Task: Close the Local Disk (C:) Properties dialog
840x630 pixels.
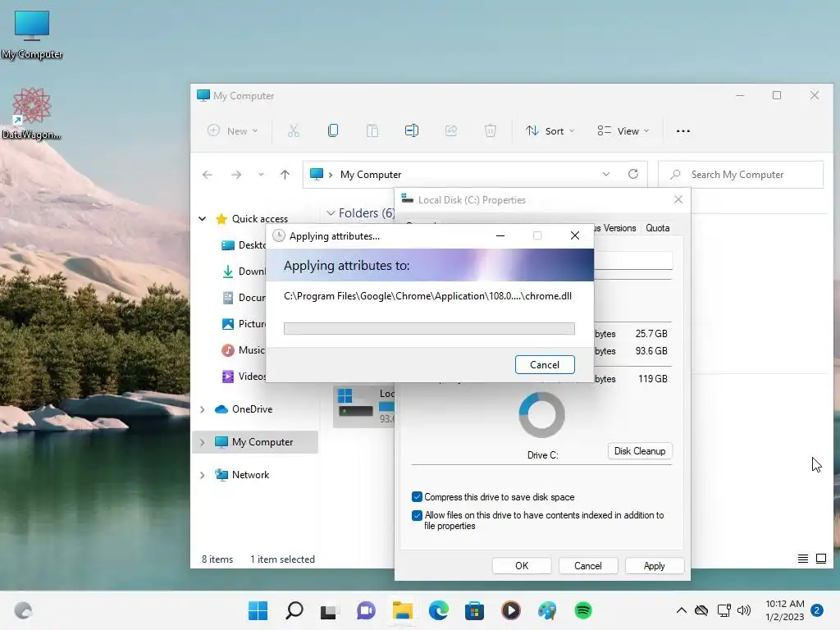Action: [678, 200]
